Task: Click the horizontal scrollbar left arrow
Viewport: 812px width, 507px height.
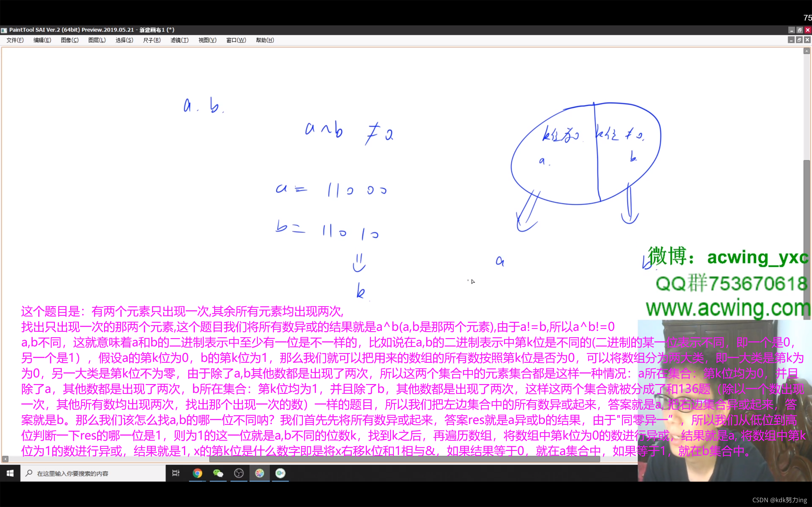Action: pyautogui.click(x=5, y=459)
